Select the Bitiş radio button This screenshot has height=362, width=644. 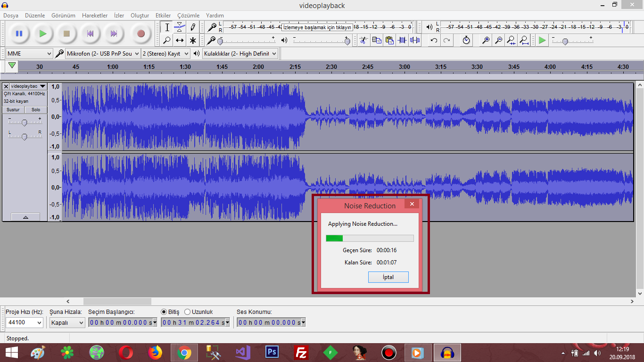pyautogui.click(x=164, y=312)
